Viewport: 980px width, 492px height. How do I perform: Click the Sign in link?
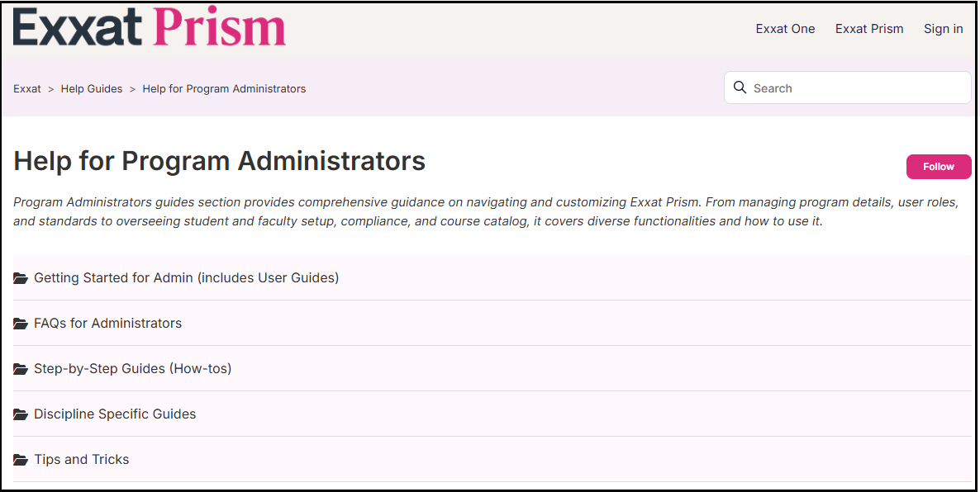(x=943, y=29)
